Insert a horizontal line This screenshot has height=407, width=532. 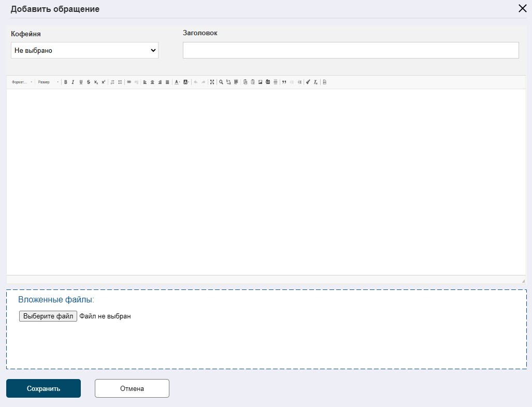(x=275, y=82)
